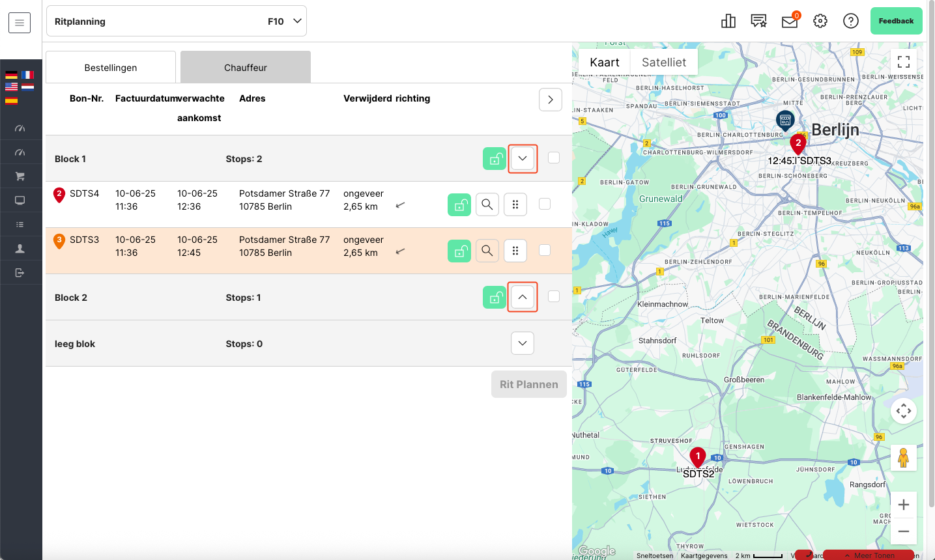Grab the SDTS4 row drag handle

point(515,204)
